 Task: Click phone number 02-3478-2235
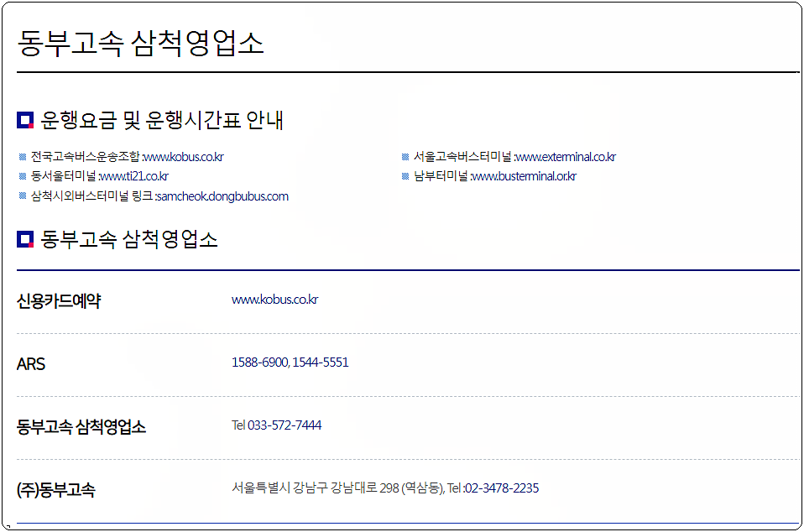coord(502,488)
